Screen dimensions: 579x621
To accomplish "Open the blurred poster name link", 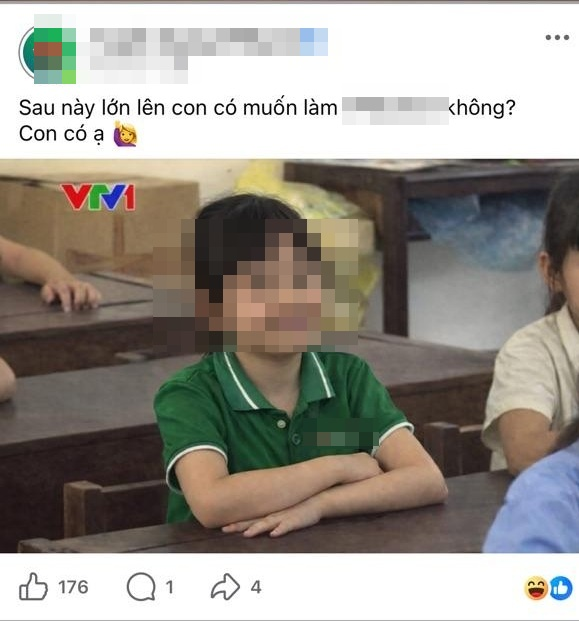I will click(209, 42).
